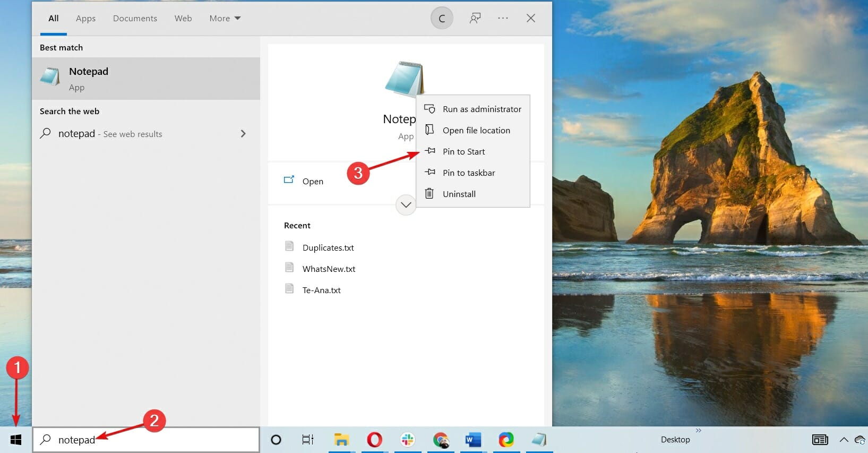
Task: Show hidden system tray icons
Action: pos(844,440)
